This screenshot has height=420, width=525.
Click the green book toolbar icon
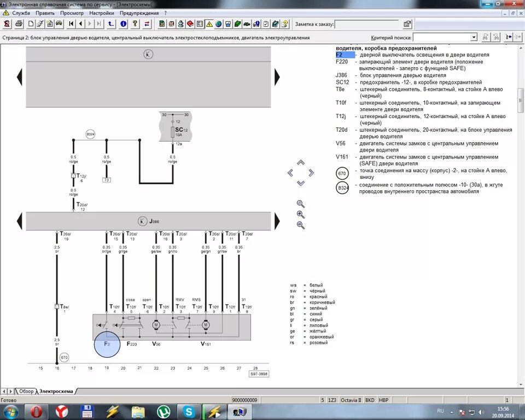(x=237, y=24)
